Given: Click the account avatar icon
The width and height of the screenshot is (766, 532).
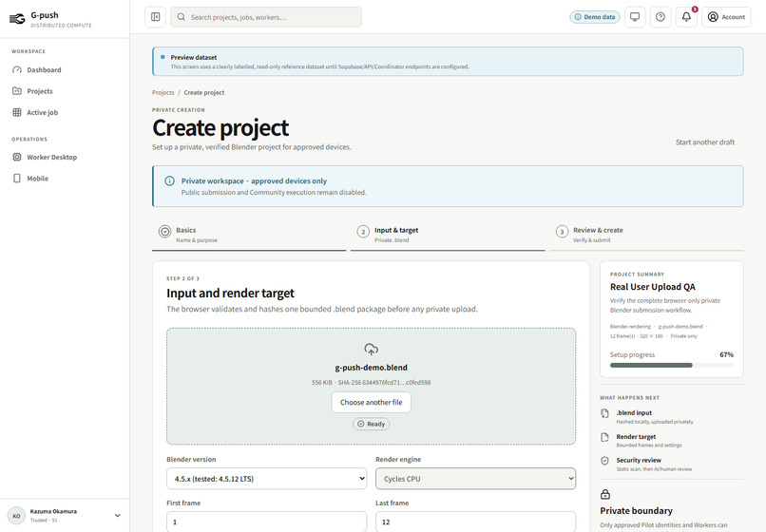Looking at the screenshot, I should [x=713, y=17].
